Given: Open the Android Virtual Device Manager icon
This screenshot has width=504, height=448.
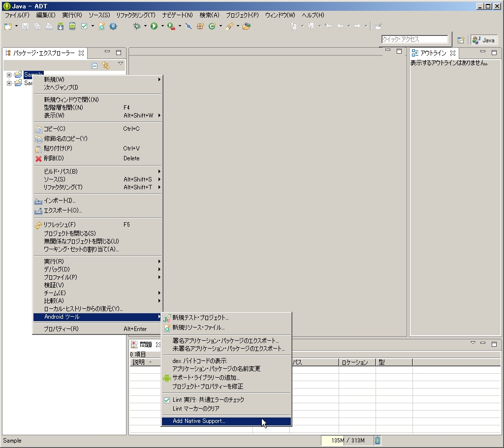Looking at the screenshot, I should [x=72, y=27].
